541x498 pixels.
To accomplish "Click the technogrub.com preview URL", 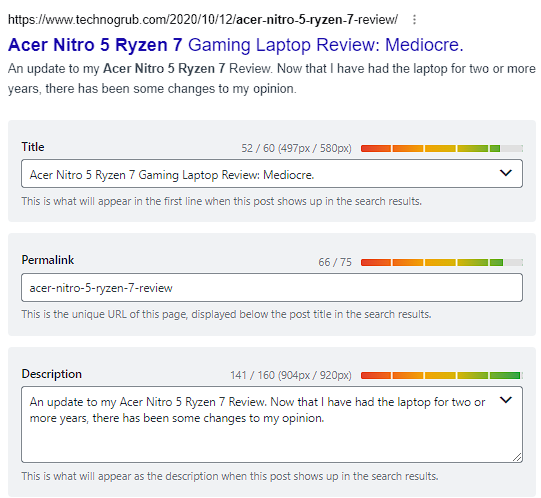I will point(203,20).
